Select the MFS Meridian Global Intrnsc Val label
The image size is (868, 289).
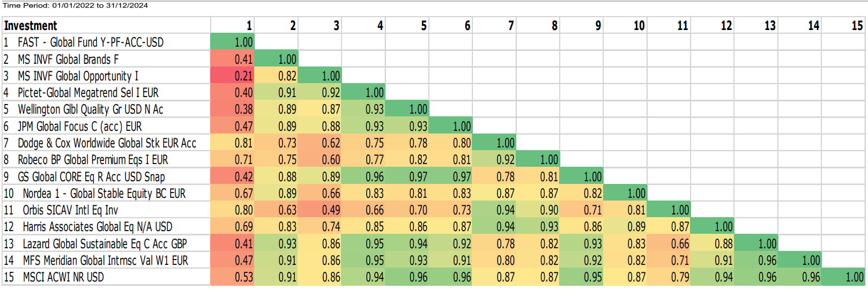click(105, 261)
